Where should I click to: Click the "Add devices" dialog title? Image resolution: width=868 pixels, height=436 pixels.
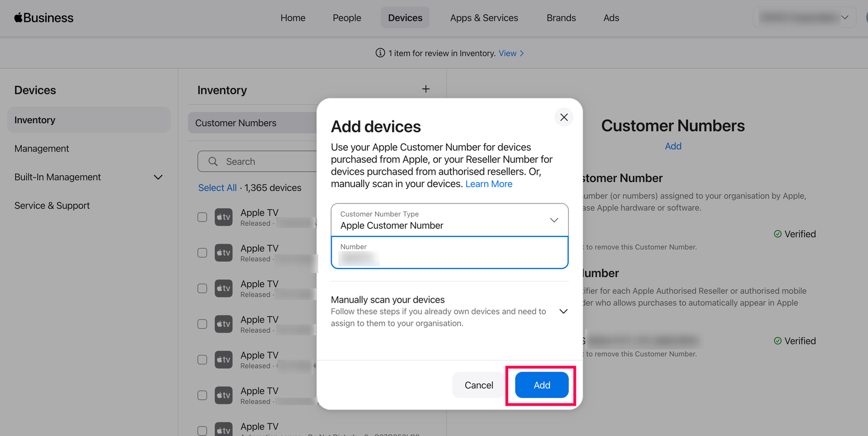click(376, 126)
